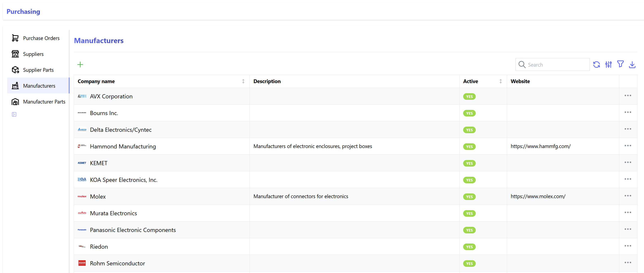Open the Hammond Manufacturing website link
The width and height of the screenshot is (644, 273).
coord(540,146)
